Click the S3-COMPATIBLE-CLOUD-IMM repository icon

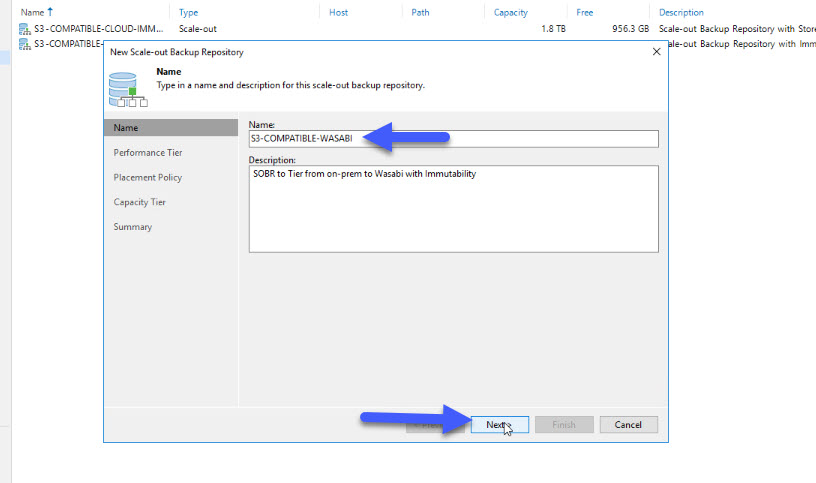click(24, 29)
